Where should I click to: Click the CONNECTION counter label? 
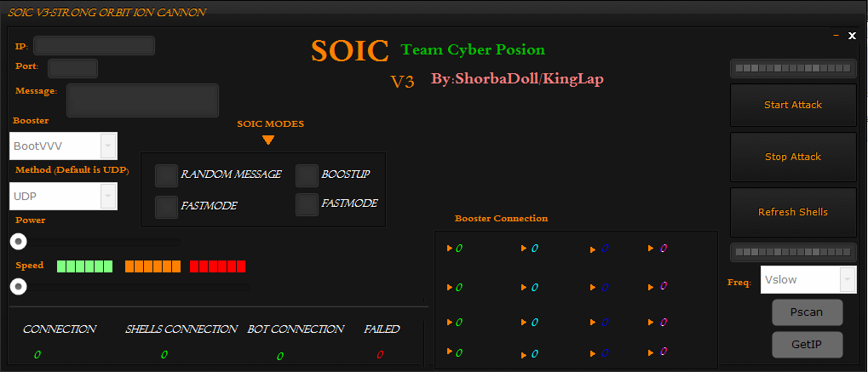coord(60,329)
